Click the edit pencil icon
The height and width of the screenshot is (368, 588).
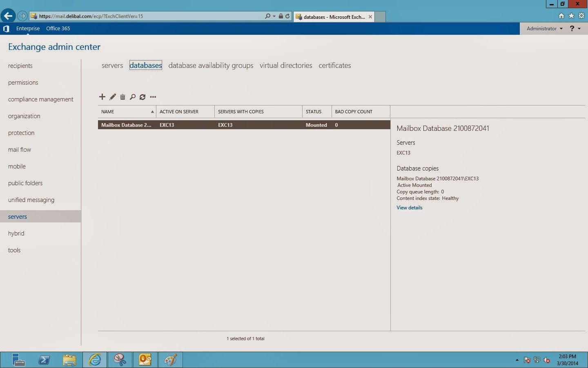click(113, 97)
